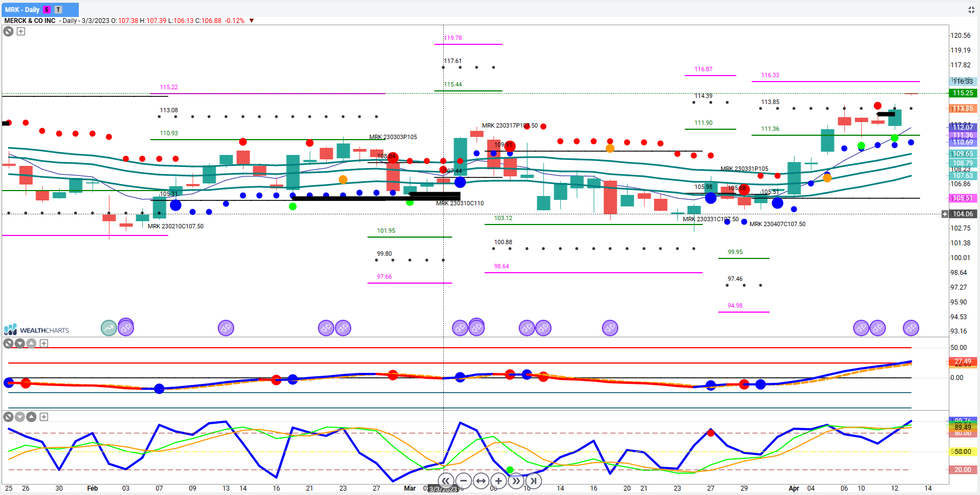Add an indicator to the price pane
The image size is (980, 495).
[x=21, y=31]
